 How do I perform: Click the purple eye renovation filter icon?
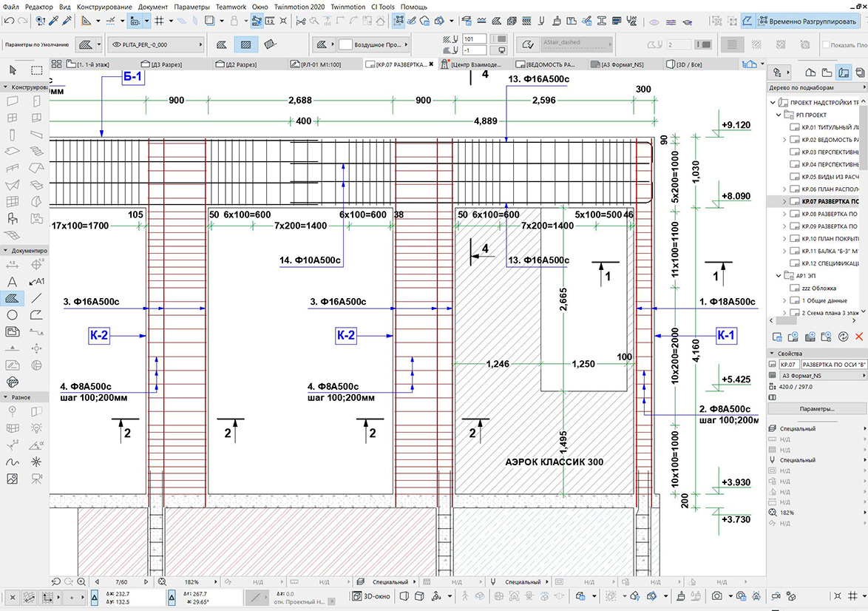pos(654,21)
